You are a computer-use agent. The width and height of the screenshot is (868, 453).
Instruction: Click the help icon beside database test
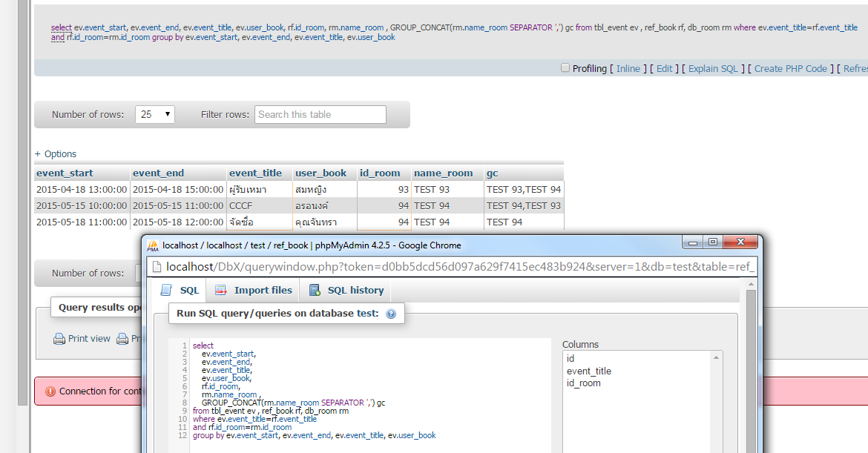[x=391, y=314]
